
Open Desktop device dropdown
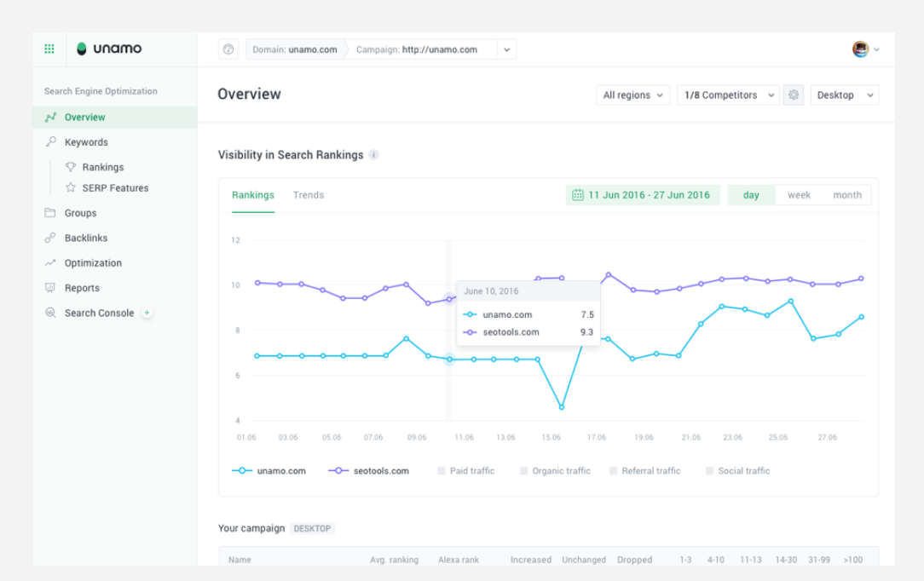pyautogui.click(x=845, y=95)
